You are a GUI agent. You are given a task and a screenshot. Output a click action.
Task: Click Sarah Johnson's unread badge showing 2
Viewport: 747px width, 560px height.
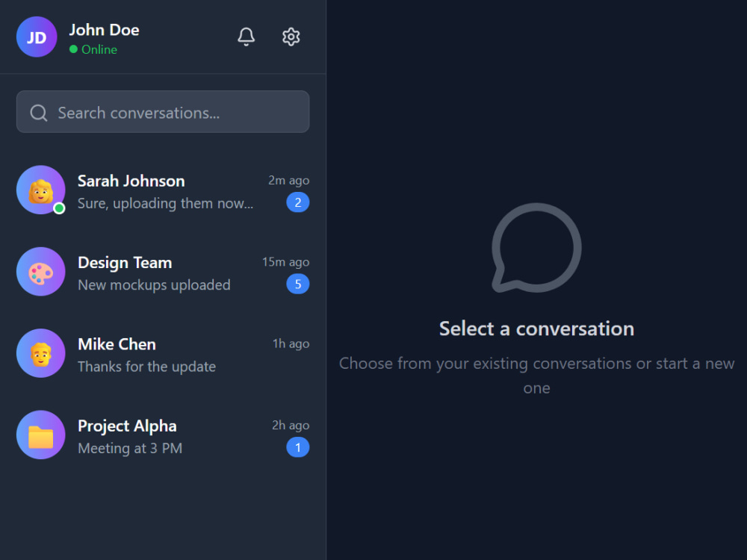(x=298, y=202)
